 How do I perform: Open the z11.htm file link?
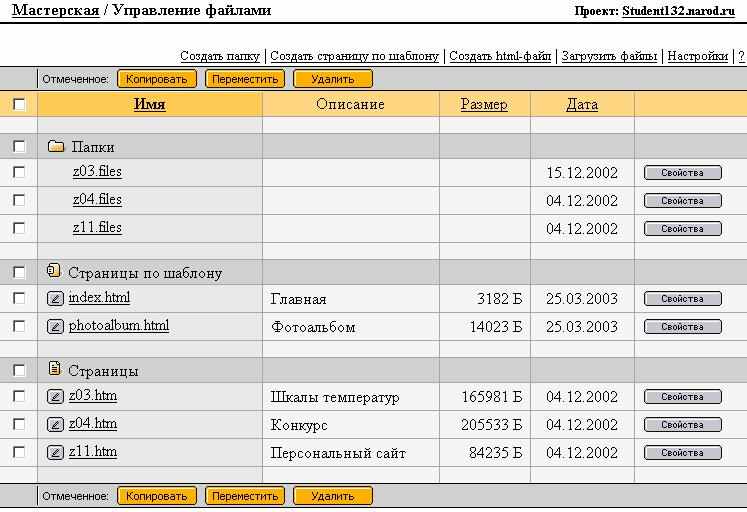click(x=93, y=452)
